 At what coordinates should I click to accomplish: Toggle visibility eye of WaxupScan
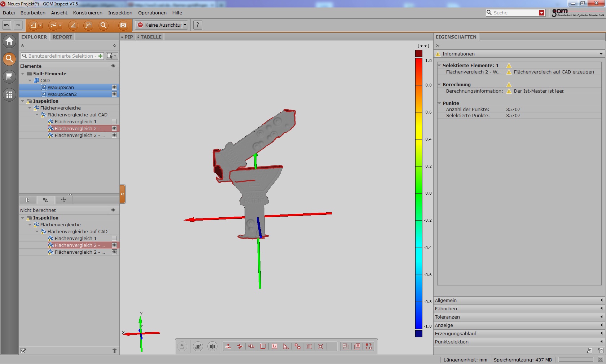114,87
